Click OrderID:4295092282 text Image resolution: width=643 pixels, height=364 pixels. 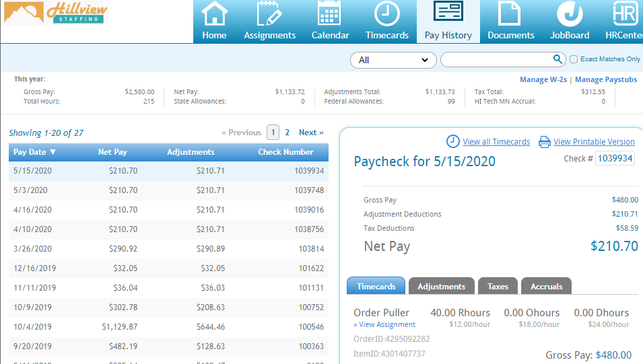pos(392,339)
